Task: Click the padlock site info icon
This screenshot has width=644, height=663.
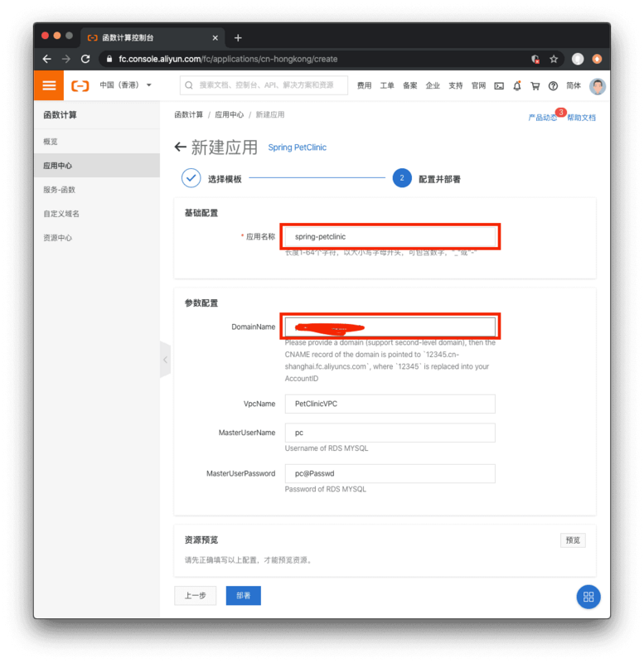Action: point(109,59)
